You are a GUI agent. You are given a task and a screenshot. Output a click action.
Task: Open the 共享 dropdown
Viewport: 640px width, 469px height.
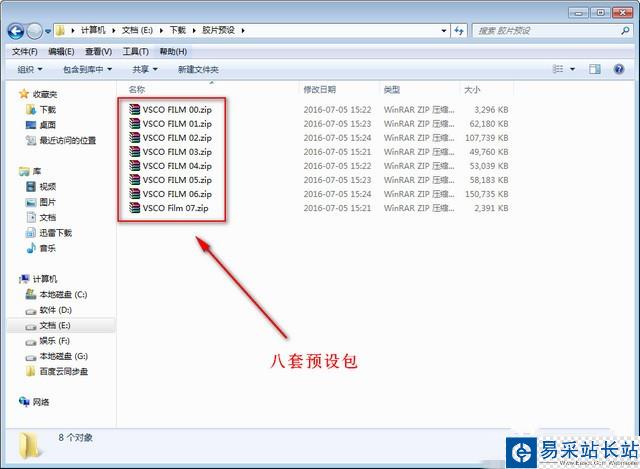[x=145, y=69]
